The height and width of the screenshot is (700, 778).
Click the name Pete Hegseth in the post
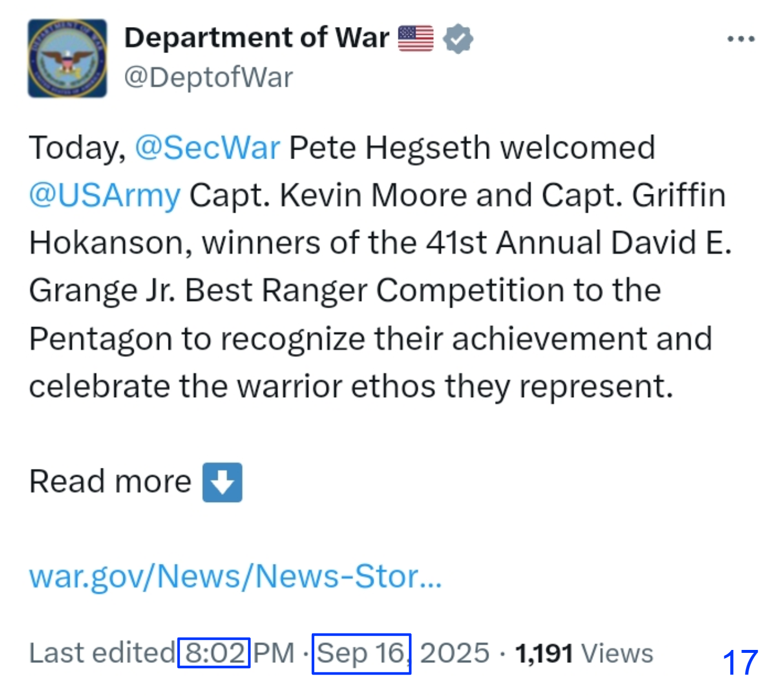click(389, 147)
